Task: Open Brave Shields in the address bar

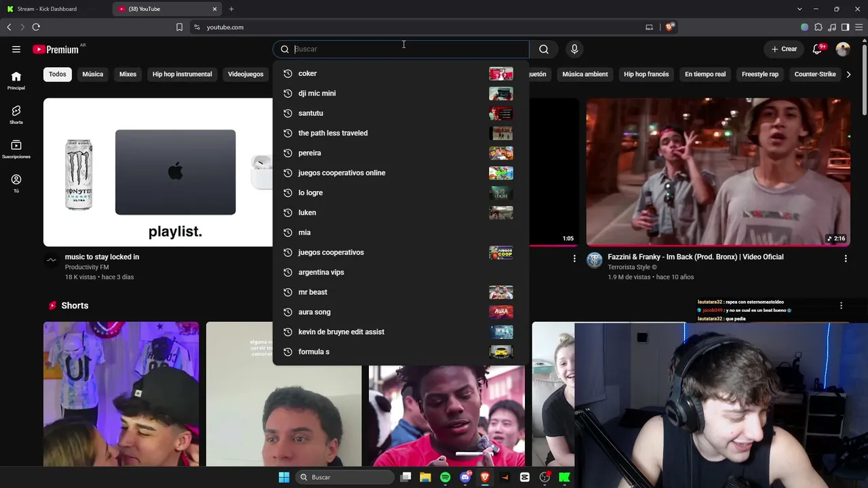Action: 670,27
